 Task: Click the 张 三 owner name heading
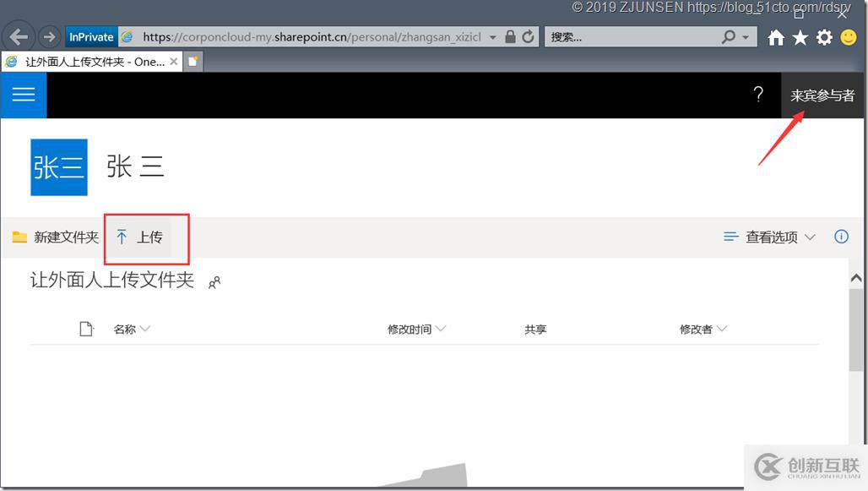(x=135, y=166)
